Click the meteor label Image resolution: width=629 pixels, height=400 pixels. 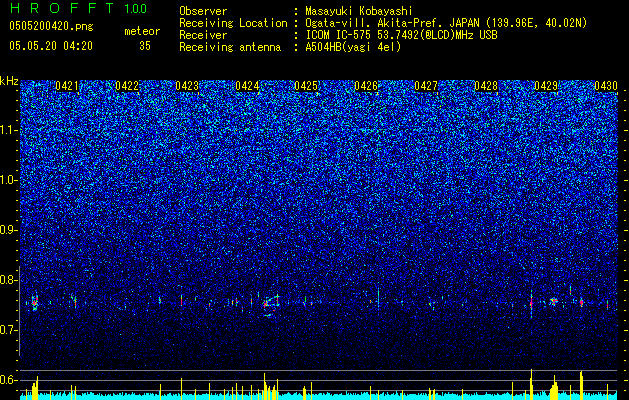(x=142, y=31)
